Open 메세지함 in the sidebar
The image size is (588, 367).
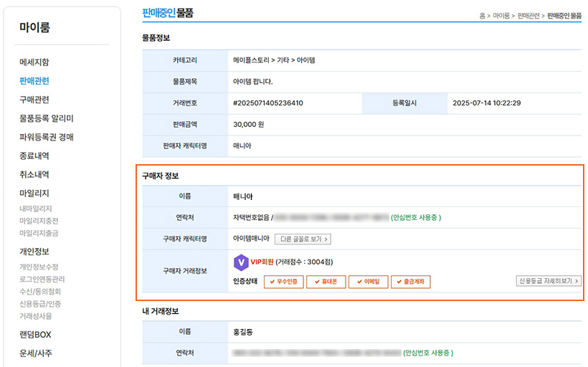point(34,62)
